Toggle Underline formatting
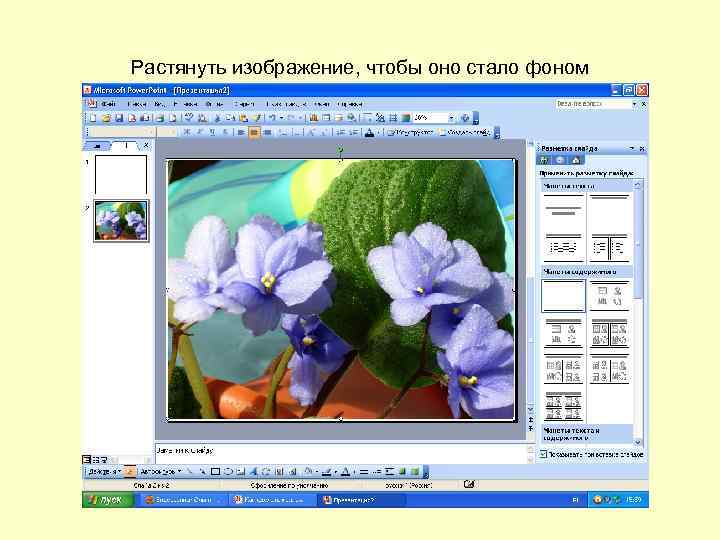This screenshot has width=720, height=540. [x=212, y=132]
